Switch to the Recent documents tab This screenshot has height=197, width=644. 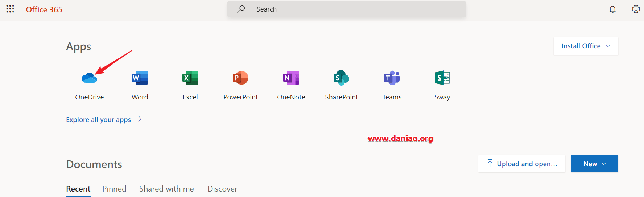pyautogui.click(x=78, y=189)
